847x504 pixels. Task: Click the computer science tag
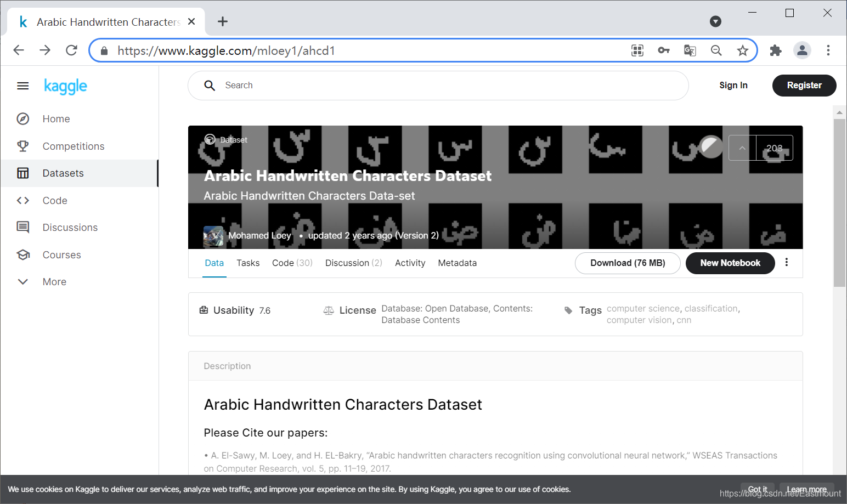point(643,309)
